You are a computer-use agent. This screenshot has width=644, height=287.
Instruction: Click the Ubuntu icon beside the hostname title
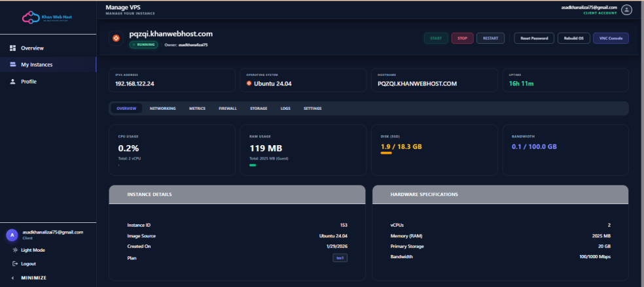tap(116, 39)
